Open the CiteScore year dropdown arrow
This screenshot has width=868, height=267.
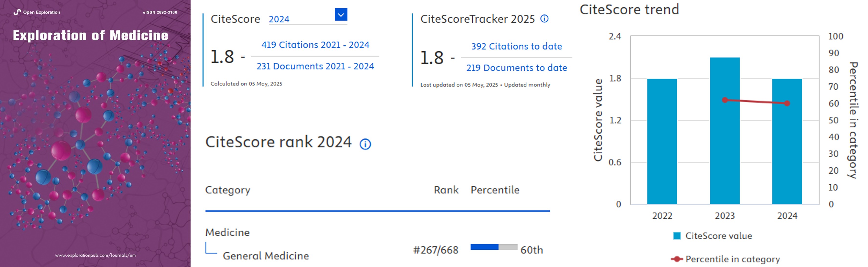click(x=341, y=14)
